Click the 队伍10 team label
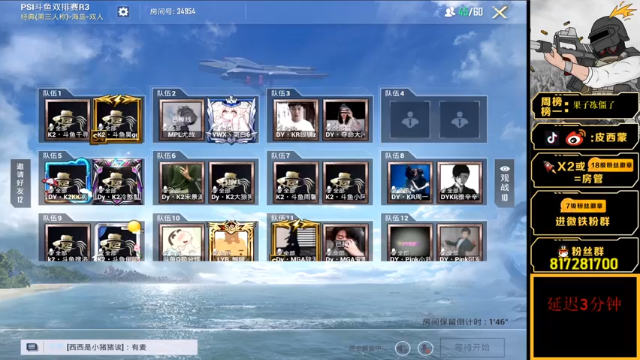640x360 pixels. tap(169, 218)
